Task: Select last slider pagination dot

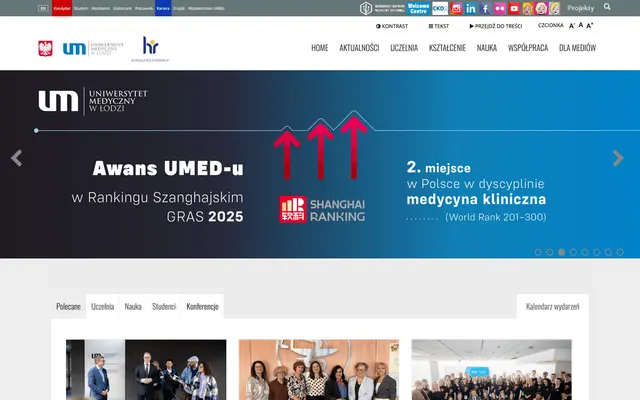Action: click(x=620, y=252)
